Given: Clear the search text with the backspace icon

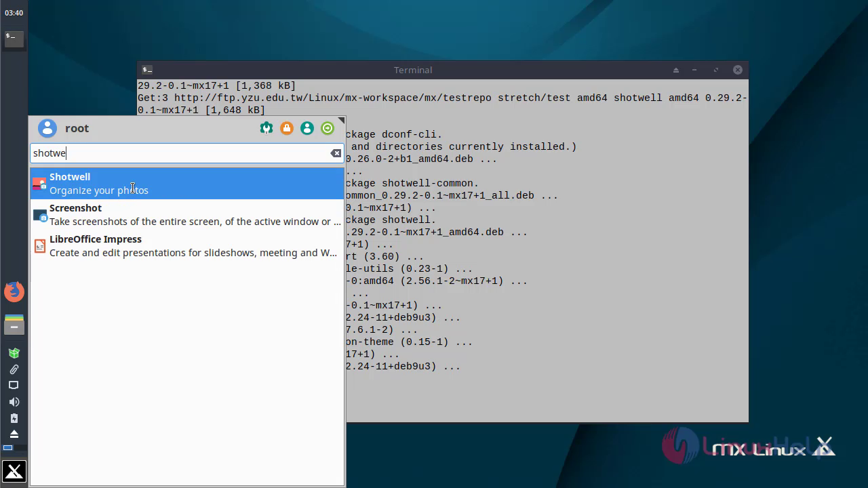Looking at the screenshot, I should (336, 153).
